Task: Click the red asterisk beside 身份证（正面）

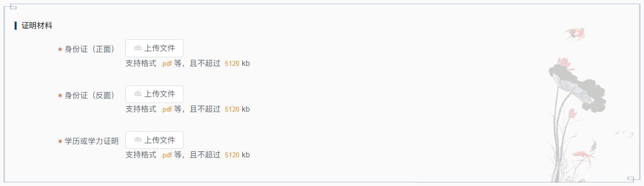Action: point(60,50)
